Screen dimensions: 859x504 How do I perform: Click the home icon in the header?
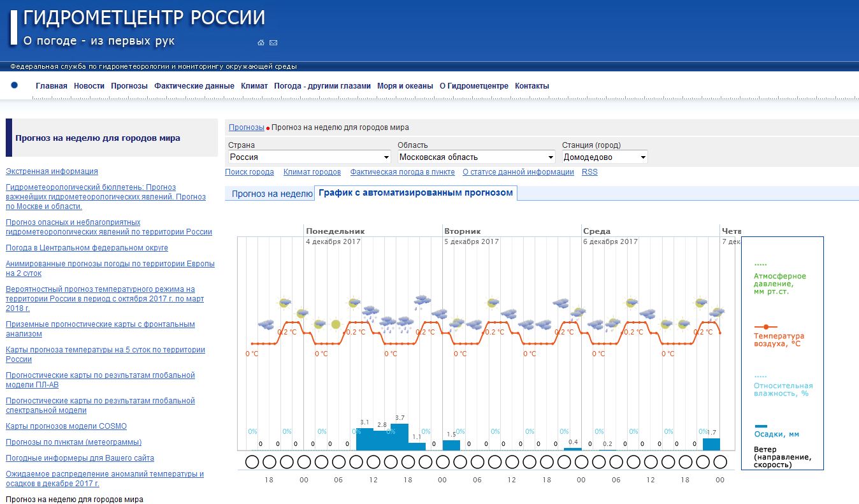click(261, 43)
